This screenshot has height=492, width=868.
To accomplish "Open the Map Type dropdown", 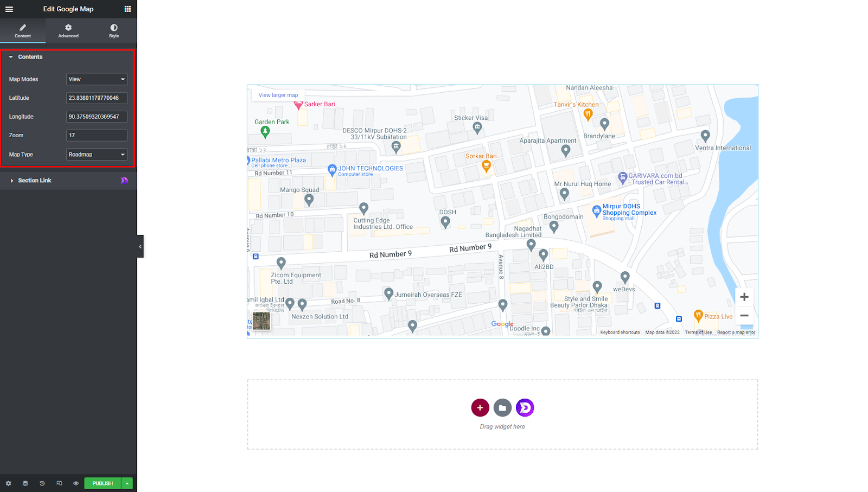I will pos(97,155).
